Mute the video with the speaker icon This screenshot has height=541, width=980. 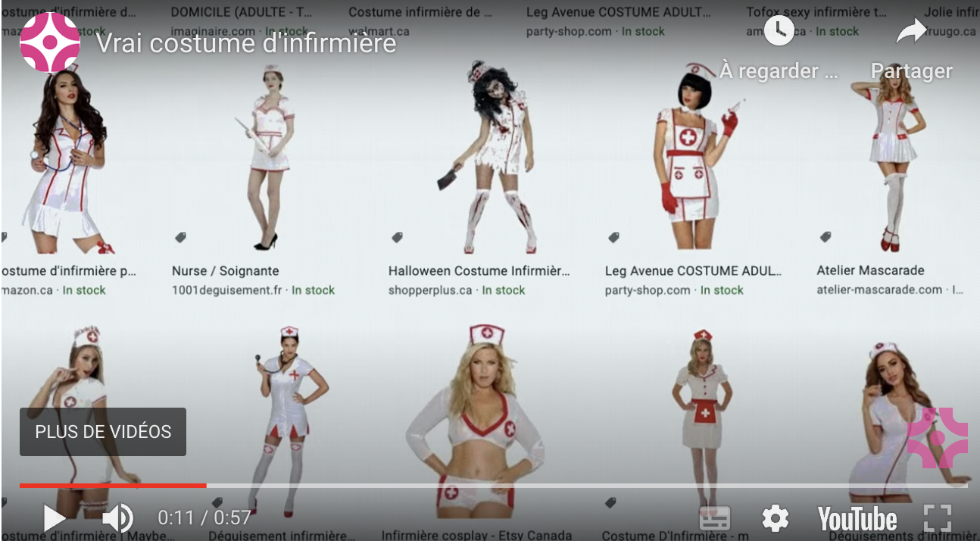pos(117,518)
